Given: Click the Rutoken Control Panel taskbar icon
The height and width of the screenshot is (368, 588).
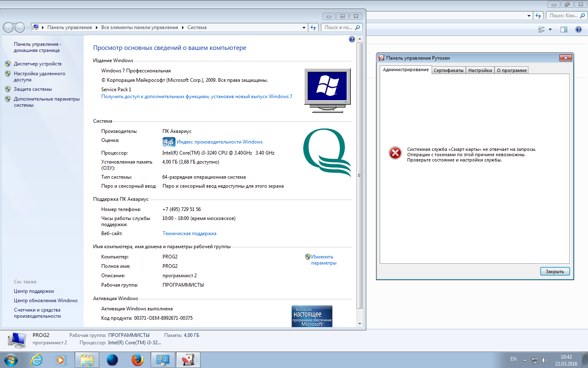Looking at the screenshot, I should click(188, 360).
